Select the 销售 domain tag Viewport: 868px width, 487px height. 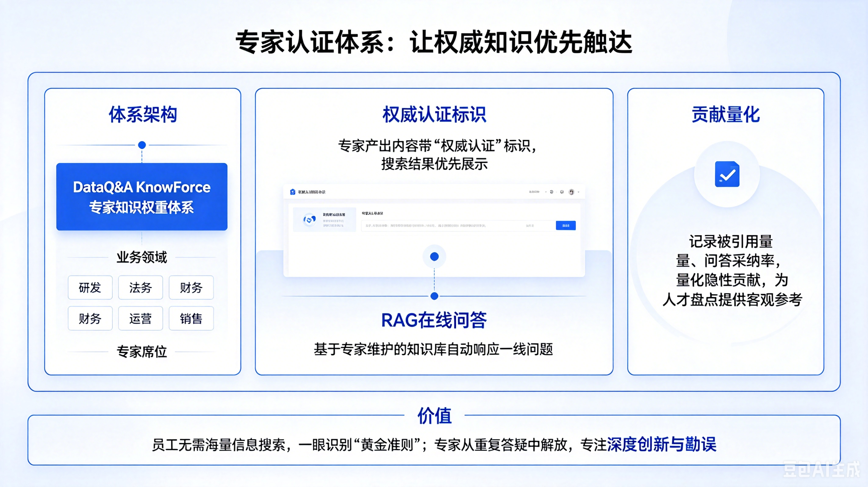pyautogui.click(x=191, y=318)
